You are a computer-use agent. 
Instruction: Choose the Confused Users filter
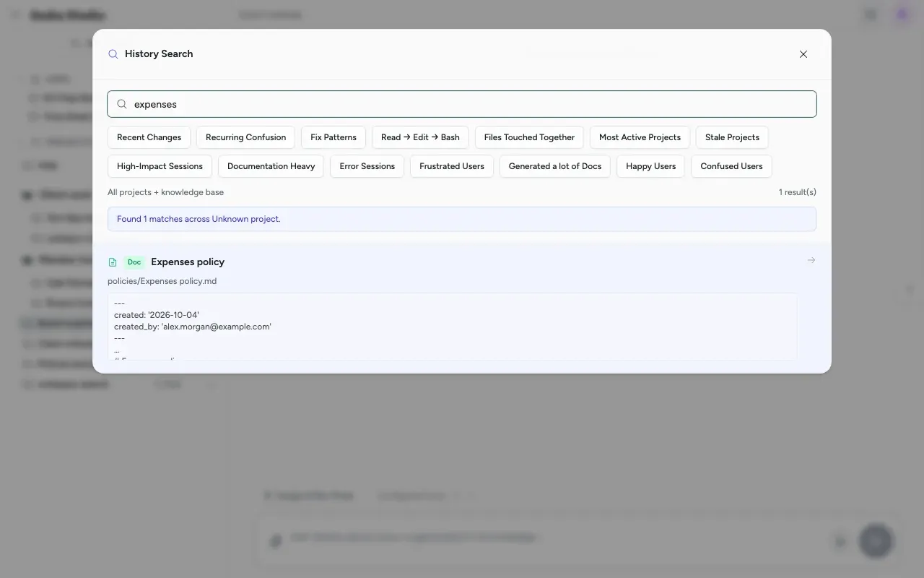(x=731, y=166)
